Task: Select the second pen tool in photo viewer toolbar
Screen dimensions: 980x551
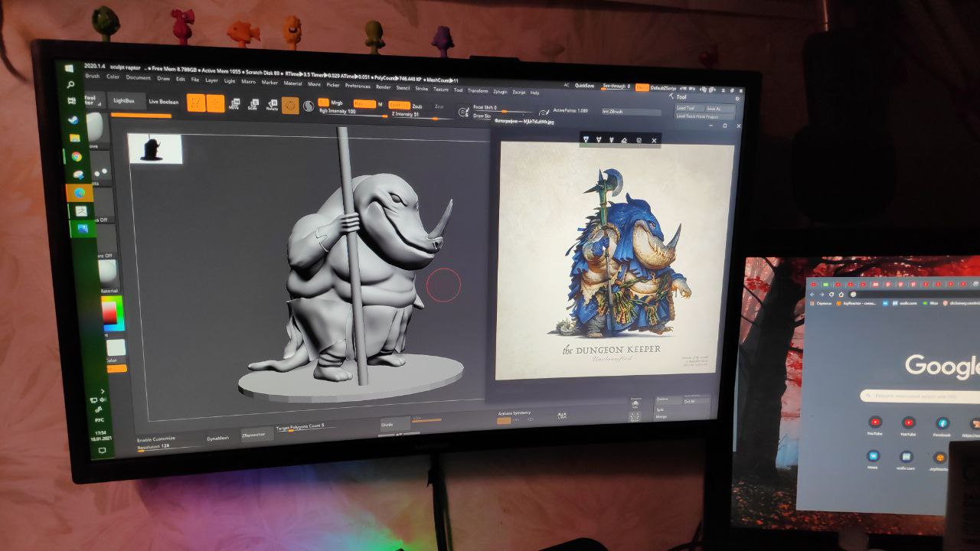Action: pos(598,139)
